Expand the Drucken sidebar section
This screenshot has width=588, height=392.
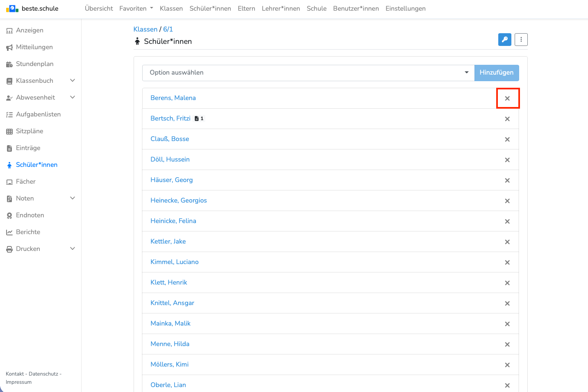tap(73, 249)
